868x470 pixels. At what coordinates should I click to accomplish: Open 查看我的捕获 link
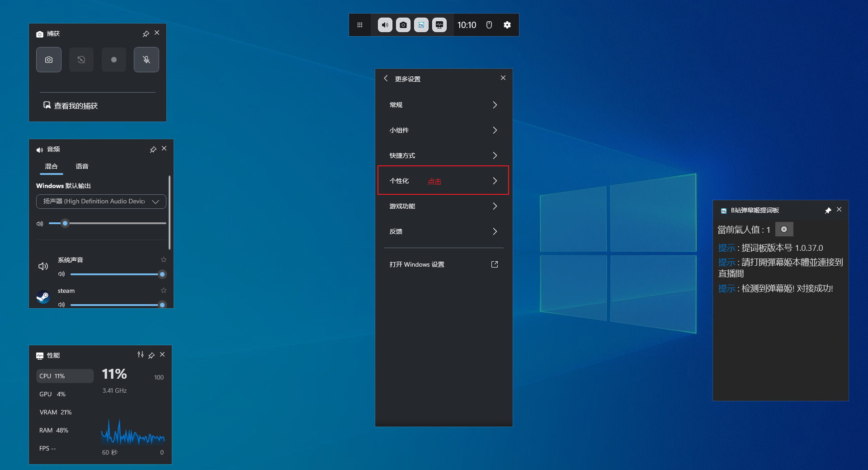[x=75, y=106]
